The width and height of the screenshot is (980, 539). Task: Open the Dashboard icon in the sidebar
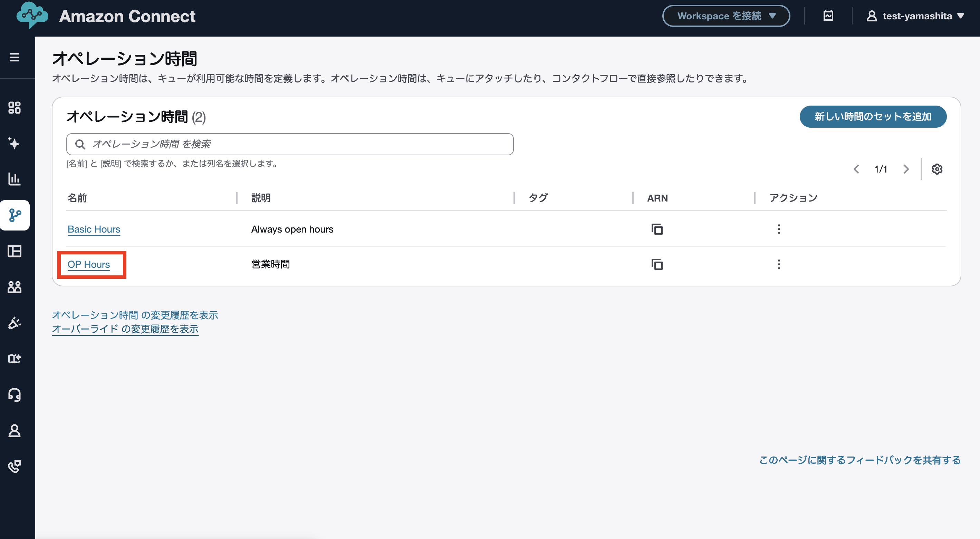coord(15,108)
